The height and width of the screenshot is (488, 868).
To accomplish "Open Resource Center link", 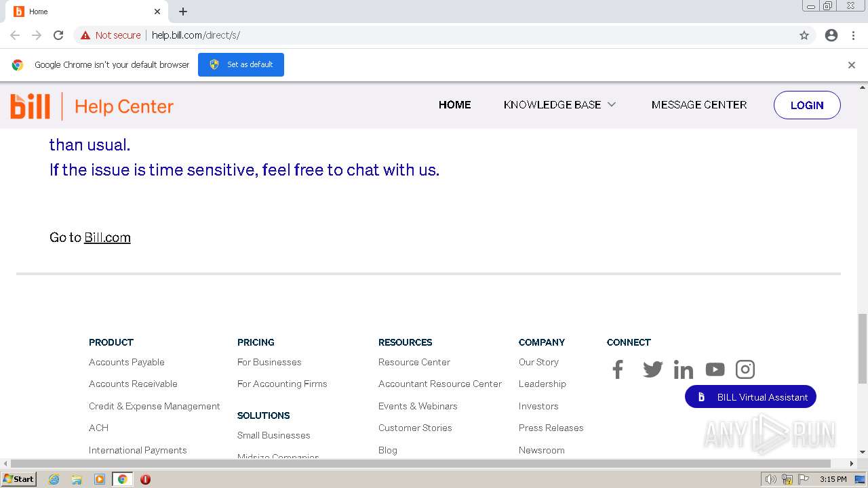I will pyautogui.click(x=414, y=362).
